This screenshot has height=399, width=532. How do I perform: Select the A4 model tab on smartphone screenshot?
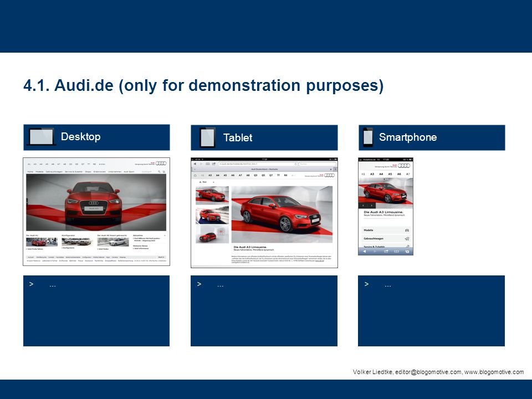[381, 174]
